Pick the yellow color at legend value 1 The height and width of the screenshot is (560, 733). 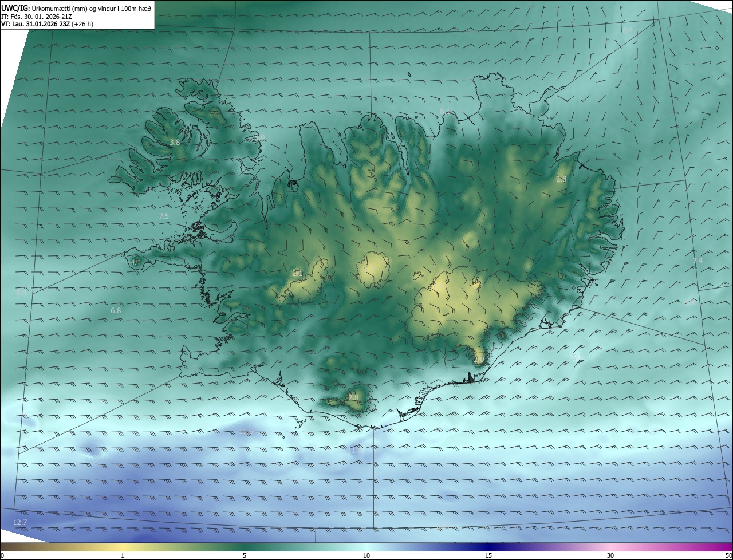tap(123, 547)
